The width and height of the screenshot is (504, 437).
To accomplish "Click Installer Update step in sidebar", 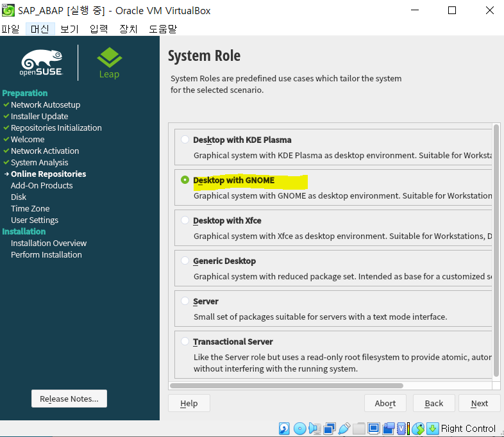I will pos(39,116).
